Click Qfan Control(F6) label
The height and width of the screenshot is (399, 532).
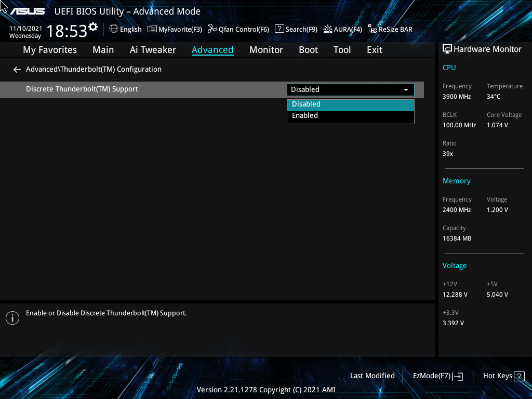point(244,30)
